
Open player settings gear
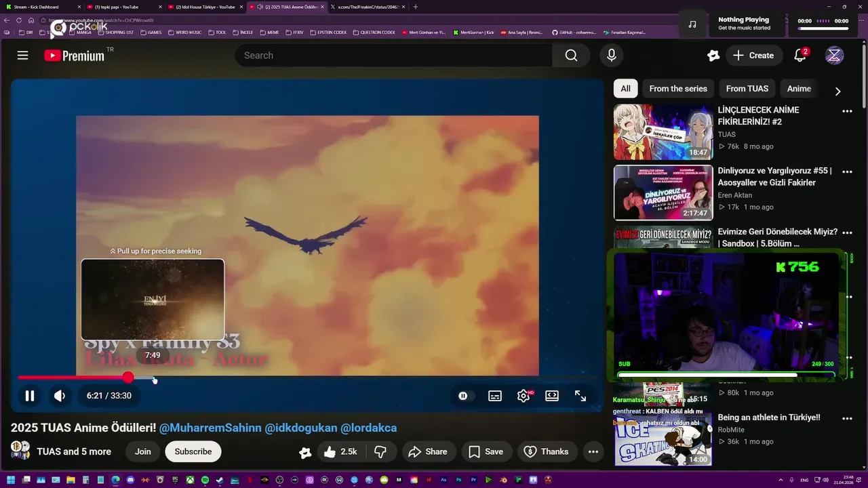click(524, 396)
